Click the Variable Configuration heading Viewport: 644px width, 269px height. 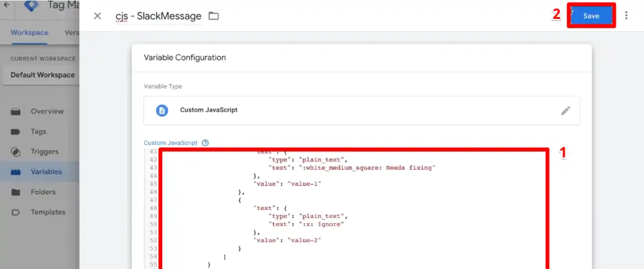coord(185,57)
